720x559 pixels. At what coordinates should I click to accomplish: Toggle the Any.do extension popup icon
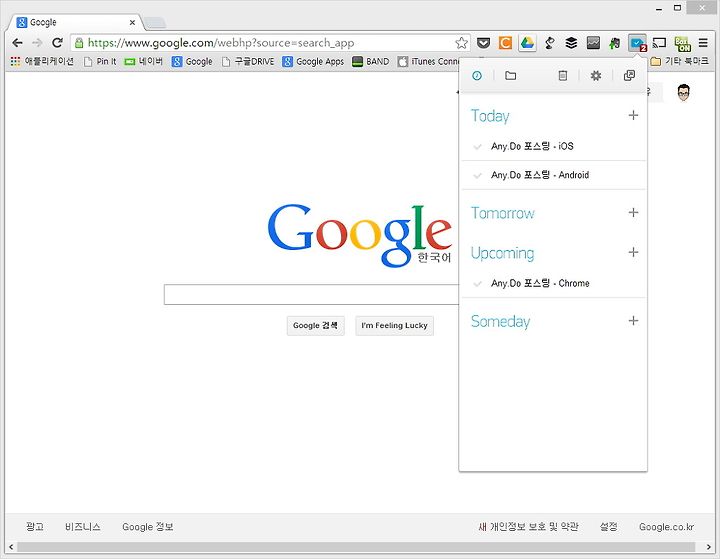tap(637, 43)
